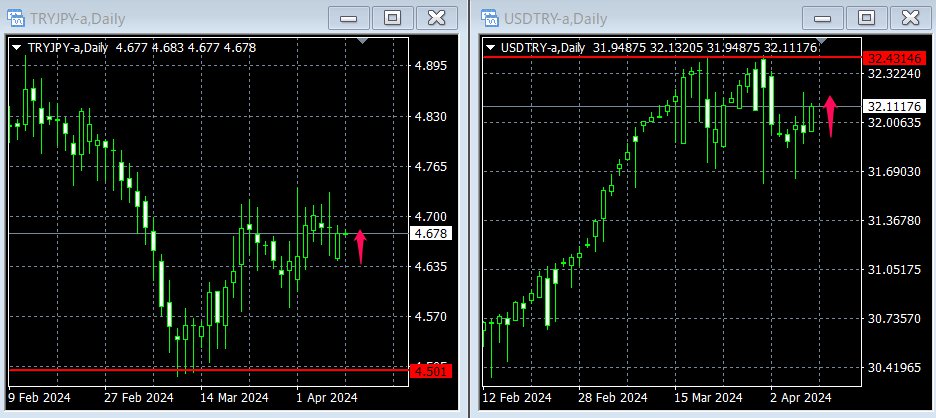Open the USDTRY-a chart header dropdown triangle
Viewport: 936px width, 418px height.
491,47
